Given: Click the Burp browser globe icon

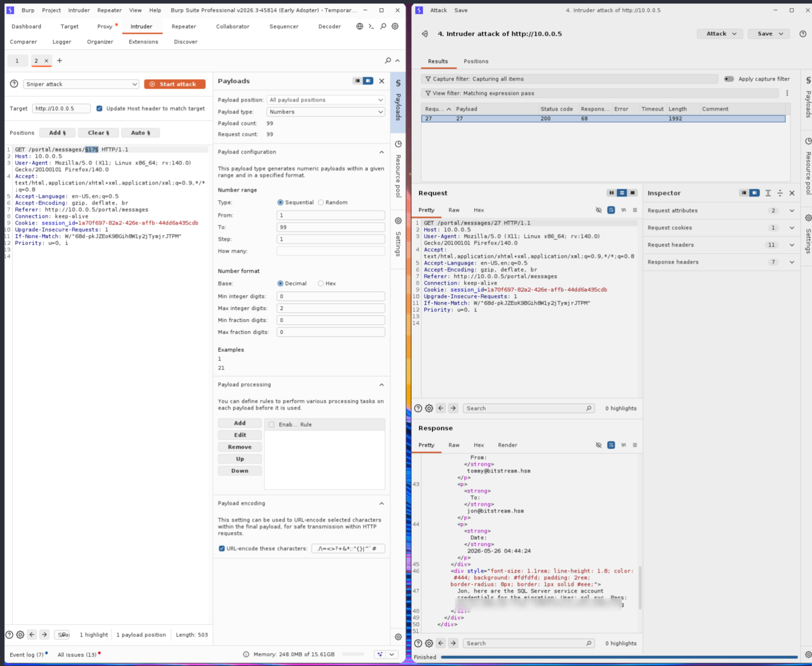Looking at the screenshot, I should pos(360,26).
